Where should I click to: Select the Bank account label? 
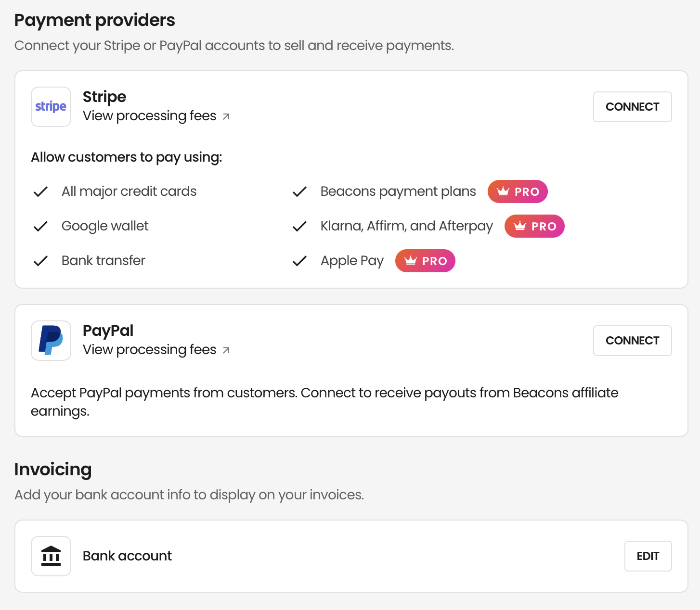click(127, 556)
